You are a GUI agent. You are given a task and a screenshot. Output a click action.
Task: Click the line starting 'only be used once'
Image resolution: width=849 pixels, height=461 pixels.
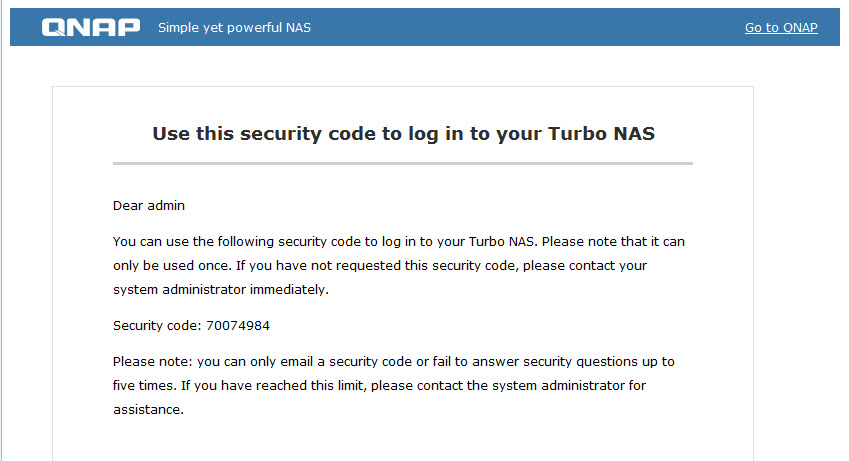pos(380,265)
